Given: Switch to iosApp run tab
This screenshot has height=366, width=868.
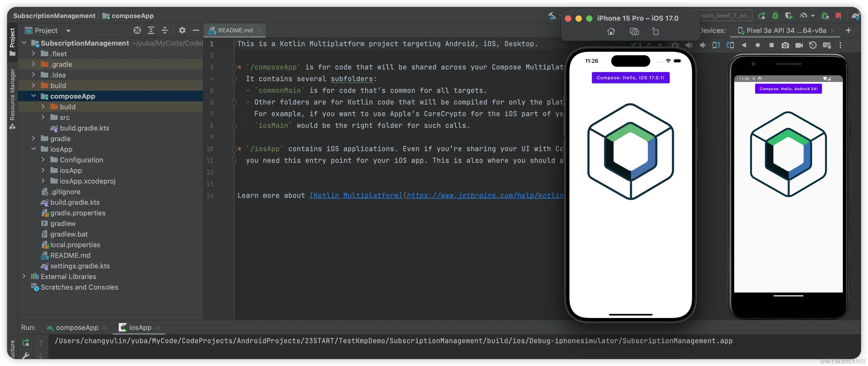Looking at the screenshot, I should pos(140,328).
